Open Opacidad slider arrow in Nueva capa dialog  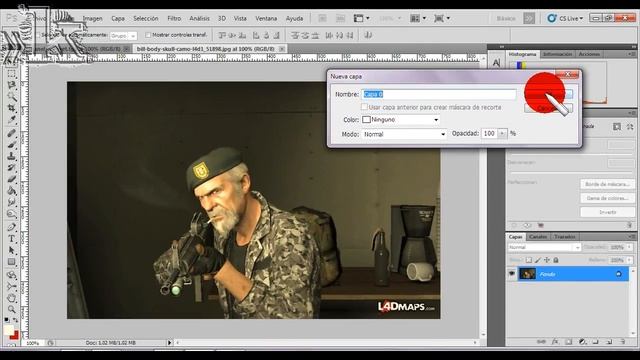[x=502, y=133]
